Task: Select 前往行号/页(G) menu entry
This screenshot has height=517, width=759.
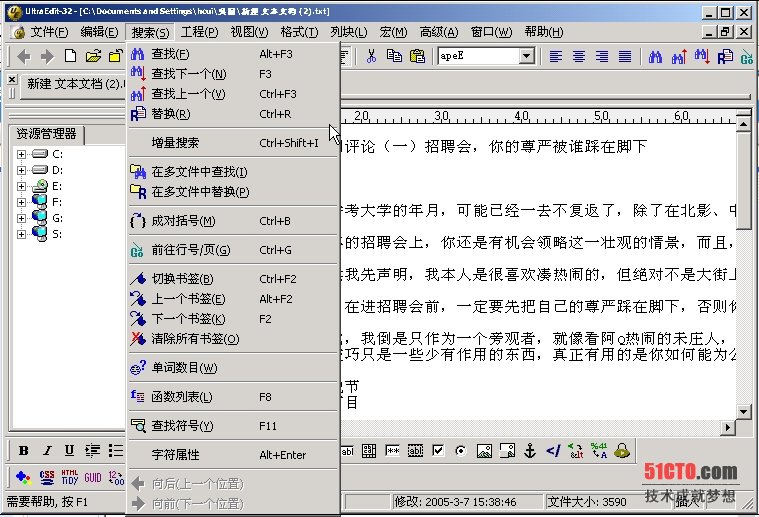Action: [x=233, y=250]
